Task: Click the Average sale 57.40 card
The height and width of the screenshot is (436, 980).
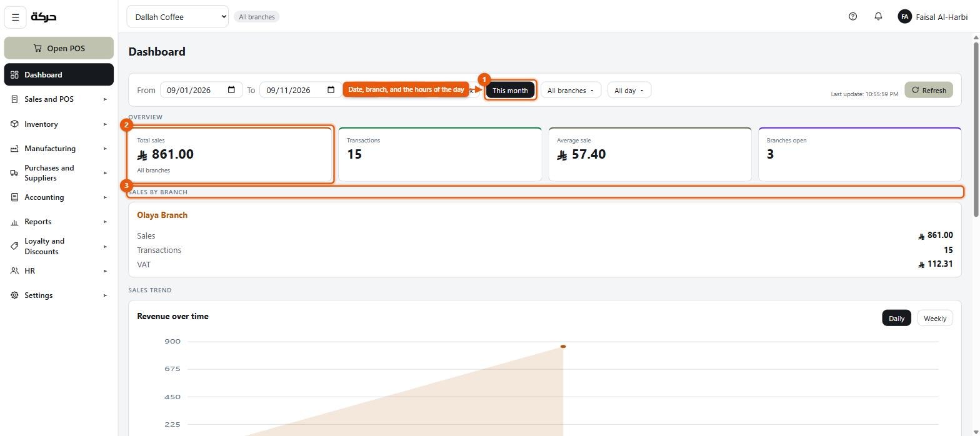Action: click(x=650, y=154)
